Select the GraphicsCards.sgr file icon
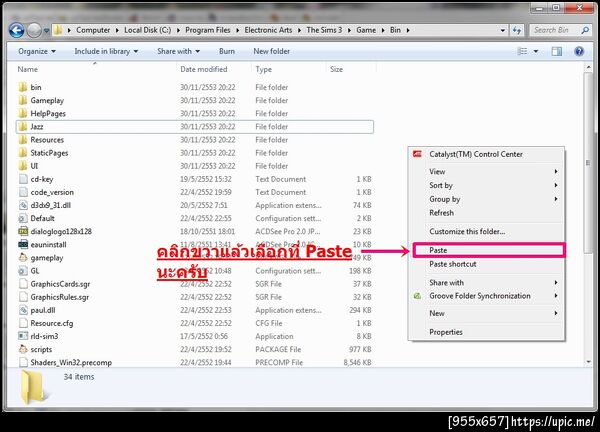This screenshot has width=600, height=432. (x=23, y=284)
